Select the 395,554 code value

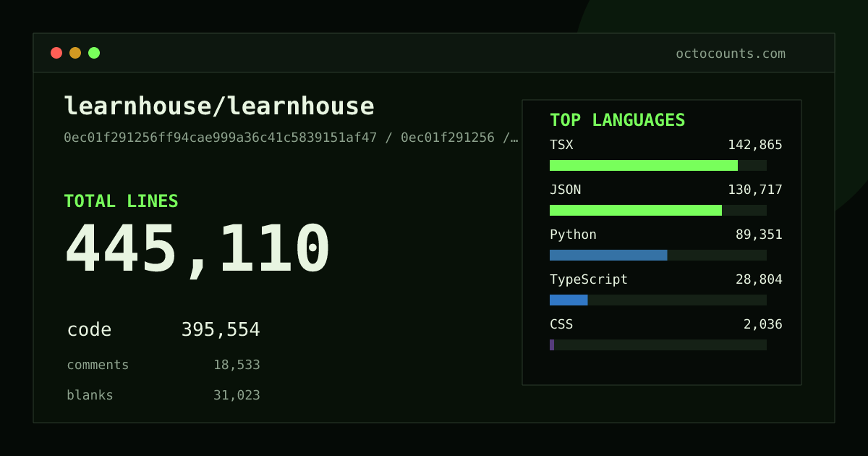coord(221,330)
